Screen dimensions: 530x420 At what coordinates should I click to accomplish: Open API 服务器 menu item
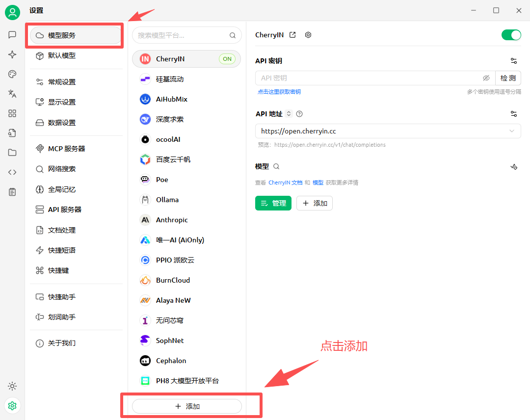pyautogui.click(x=76, y=210)
